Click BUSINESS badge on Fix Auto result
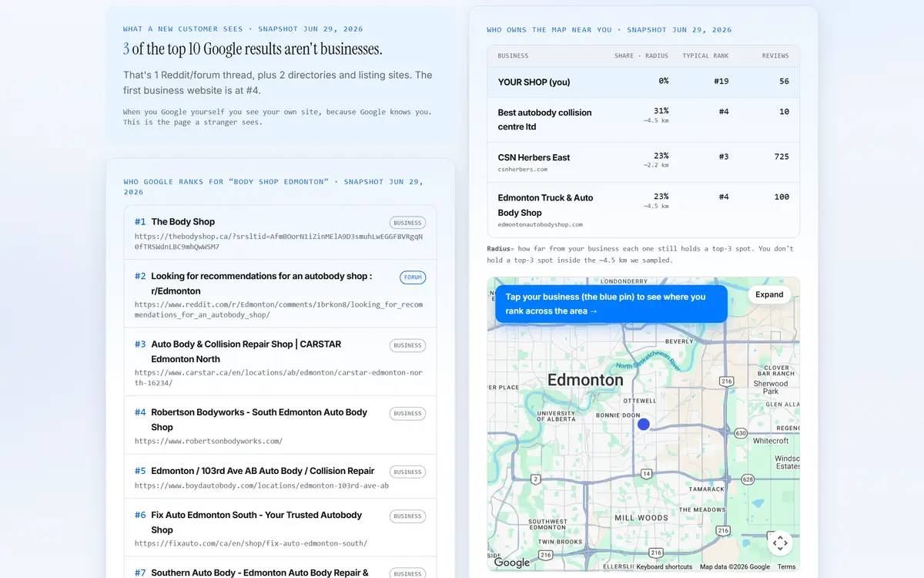This screenshot has width=924, height=578. point(407,516)
